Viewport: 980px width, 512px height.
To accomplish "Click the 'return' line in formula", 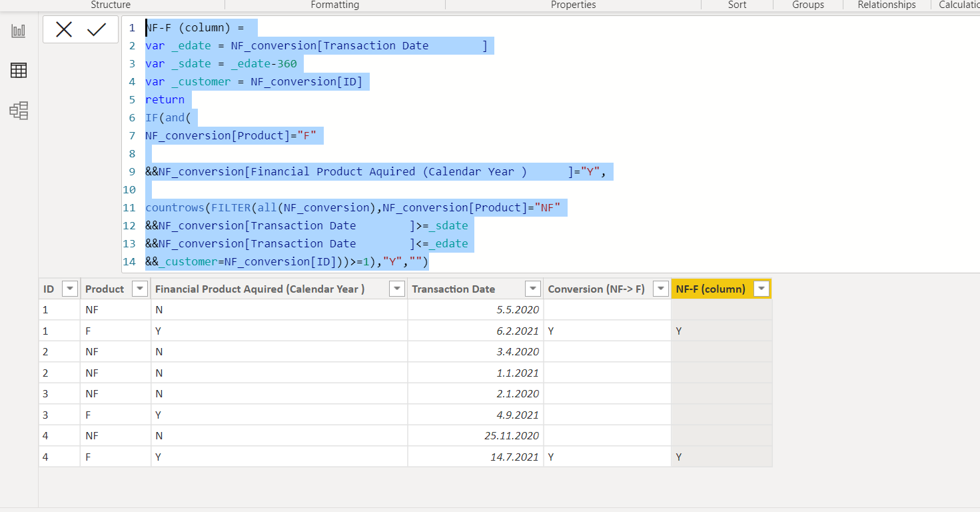I will (x=165, y=100).
